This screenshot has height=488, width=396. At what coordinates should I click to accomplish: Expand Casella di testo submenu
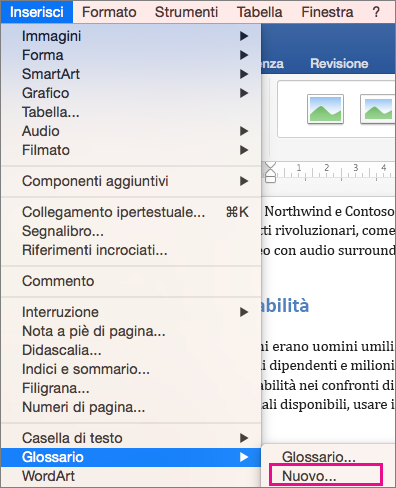click(131, 438)
